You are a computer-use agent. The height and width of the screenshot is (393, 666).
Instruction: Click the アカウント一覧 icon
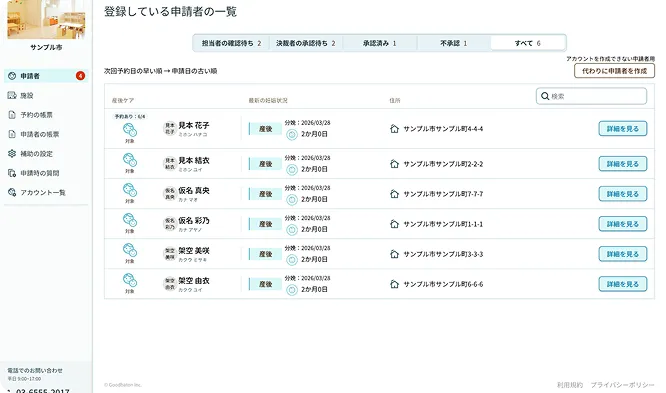(12, 192)
